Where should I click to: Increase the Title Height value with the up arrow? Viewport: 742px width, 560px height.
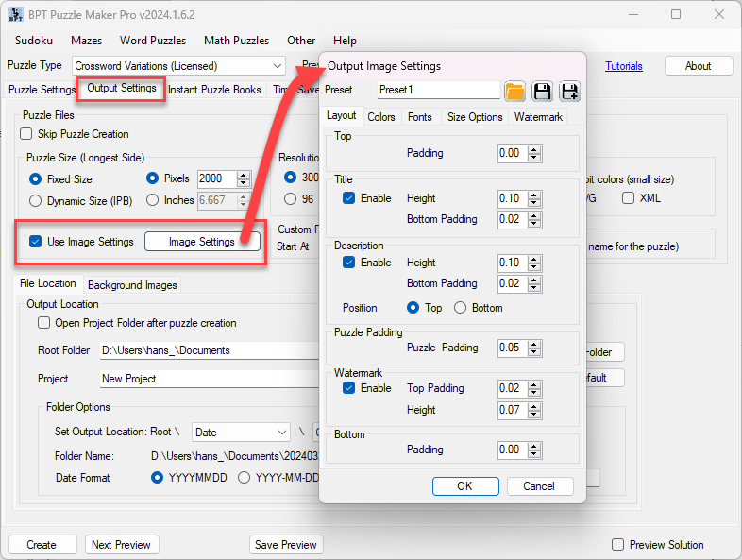[x=535, y=195]
